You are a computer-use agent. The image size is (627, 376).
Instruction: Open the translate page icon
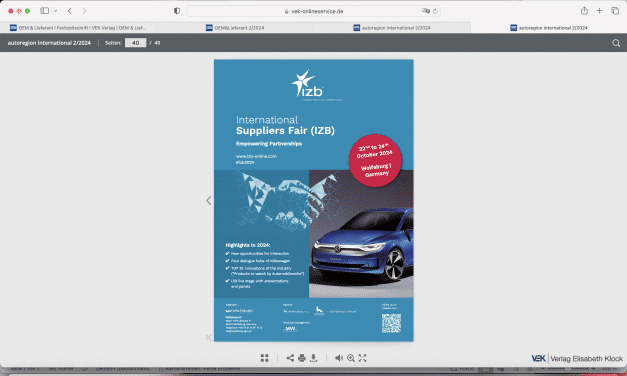click(426, 11)
